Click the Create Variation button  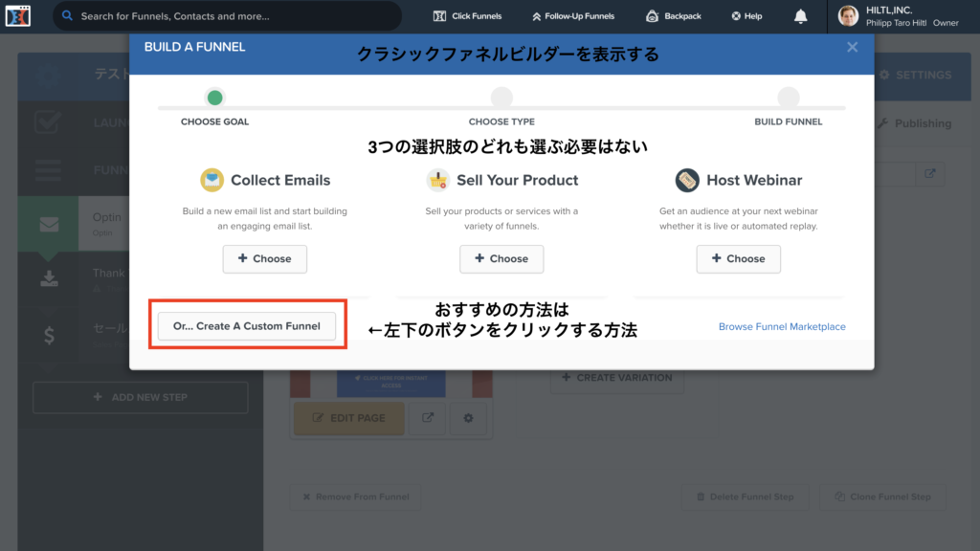coord(617,377)
